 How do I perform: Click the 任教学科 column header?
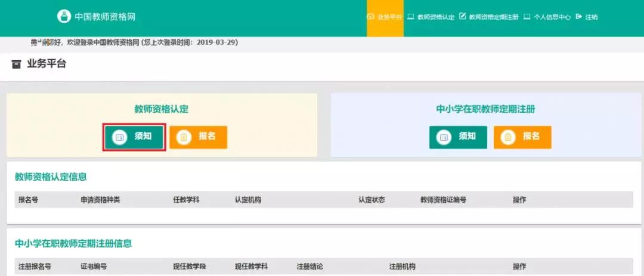pos(186,200)
